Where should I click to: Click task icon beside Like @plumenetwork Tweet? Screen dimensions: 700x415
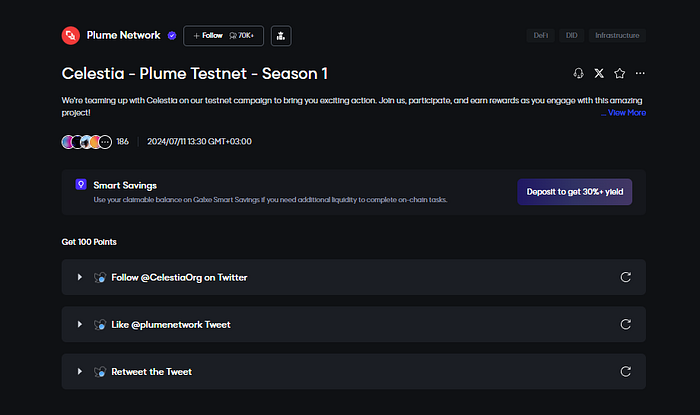100,324
